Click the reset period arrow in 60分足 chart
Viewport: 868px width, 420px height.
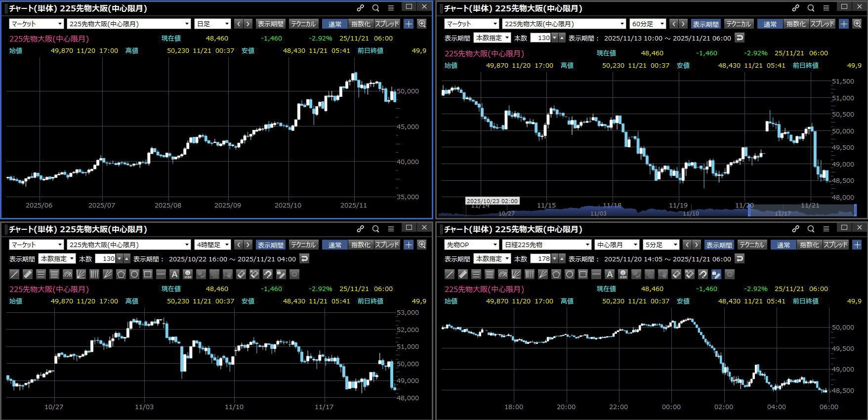click(739, 38)
